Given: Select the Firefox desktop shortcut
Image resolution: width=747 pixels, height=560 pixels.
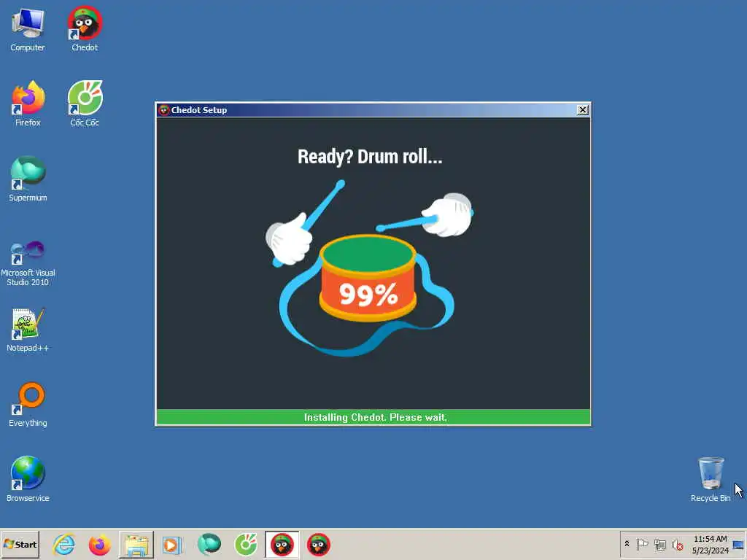Looking at the screenshot, I should pos(28,104).
